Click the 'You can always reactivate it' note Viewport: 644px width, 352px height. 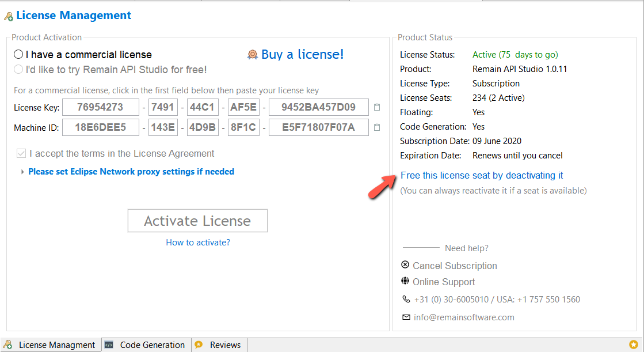pyautogui.click(x=493, y=191)
